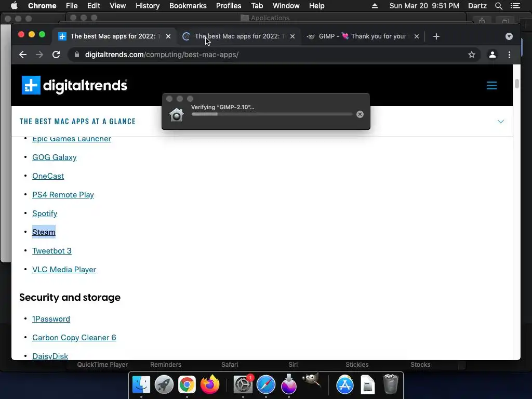The height and width of the screenshot is (399, 532).
Task: Click the disk image icon in the Dock
Action: pyautogui.click(x=367, y=384)
